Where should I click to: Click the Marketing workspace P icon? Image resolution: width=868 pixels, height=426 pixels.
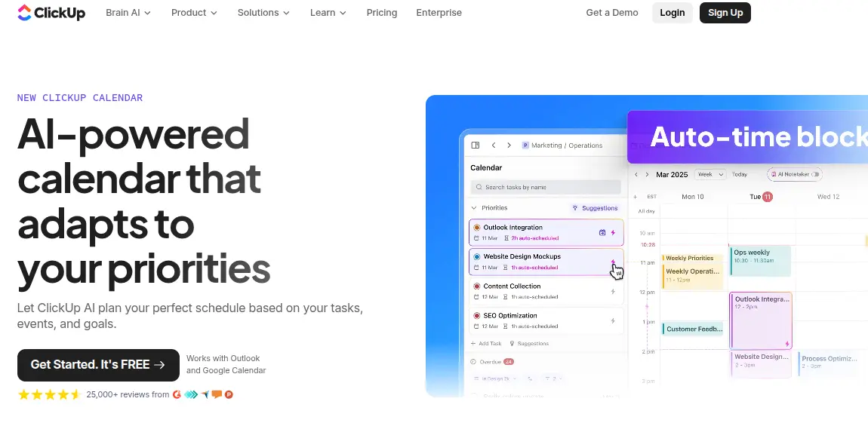point(525,146)
